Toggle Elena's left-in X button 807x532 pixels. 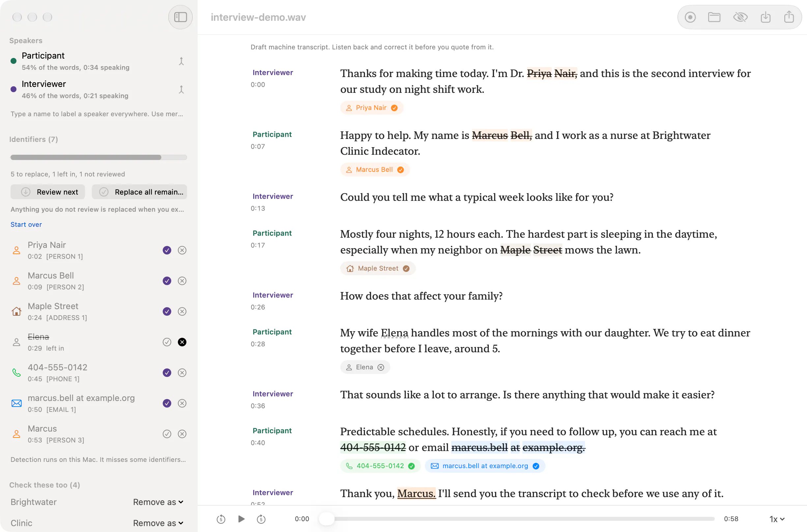(182, 342)
